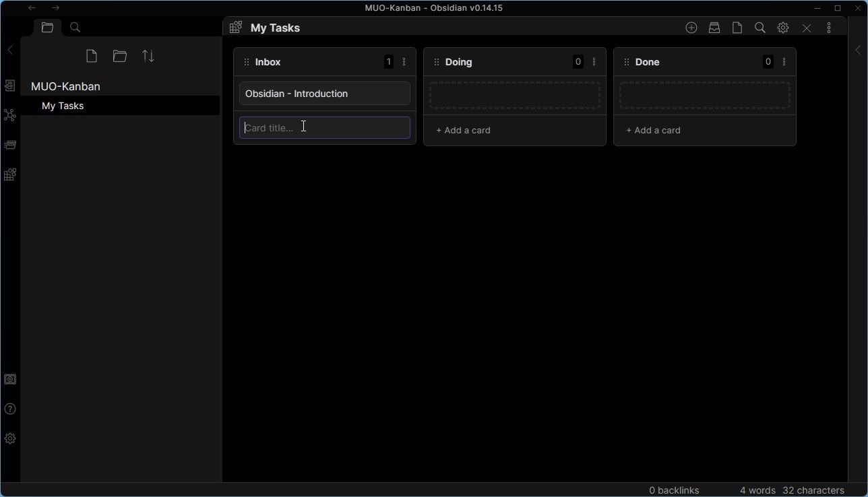Close the Obsidian window
This screenshot has height=497, width=868.
pyautogui.click(x=857, y=8)
